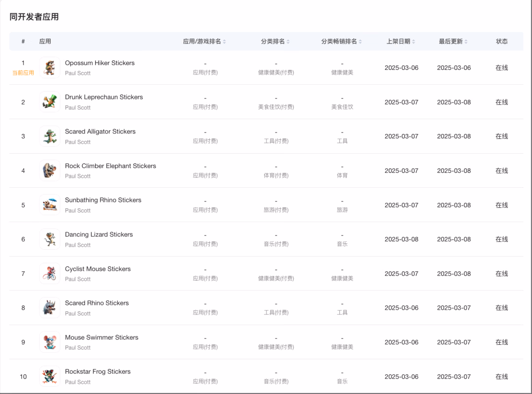Click Paul Scott under Dancing Lizard Stickers

click(78, 245)
